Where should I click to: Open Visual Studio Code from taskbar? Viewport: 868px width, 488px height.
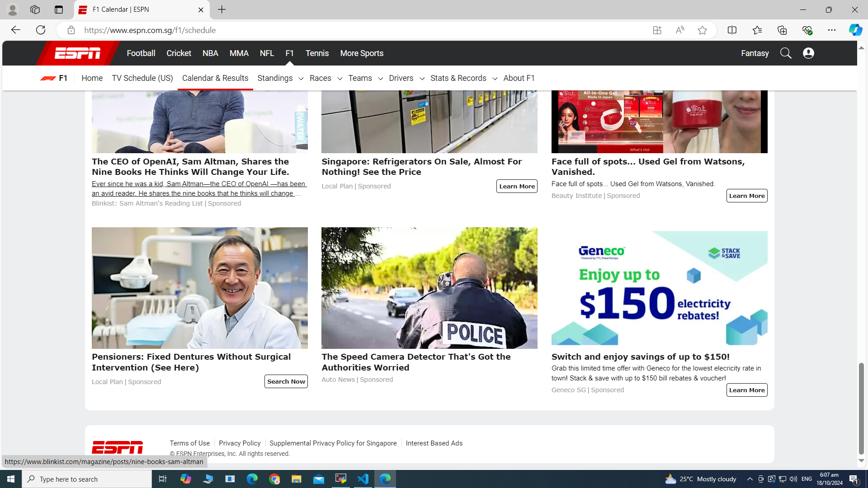[363, 479]
